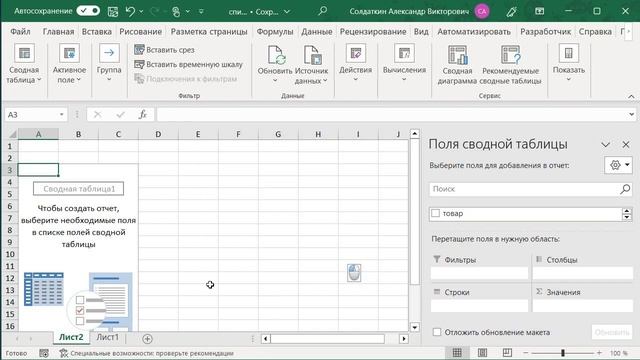The height and width of the screenshot is (360, 640).
Task: Select row 7 header
Action: point(10,218)
